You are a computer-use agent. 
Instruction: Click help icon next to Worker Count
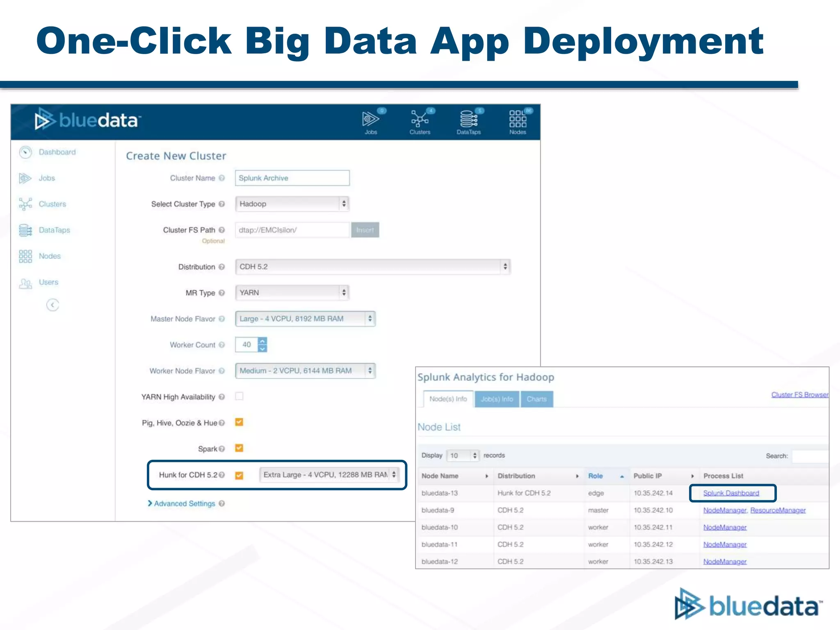[222, 345]
